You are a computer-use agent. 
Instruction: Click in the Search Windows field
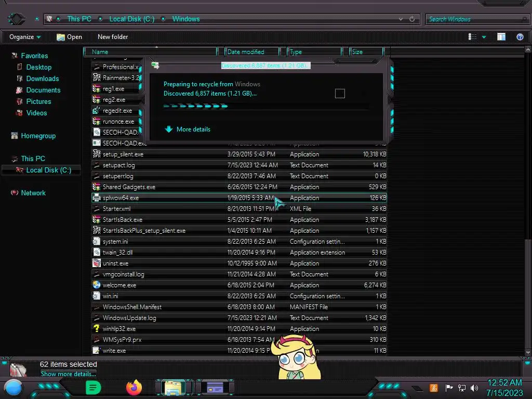click(x=477, y=19)
